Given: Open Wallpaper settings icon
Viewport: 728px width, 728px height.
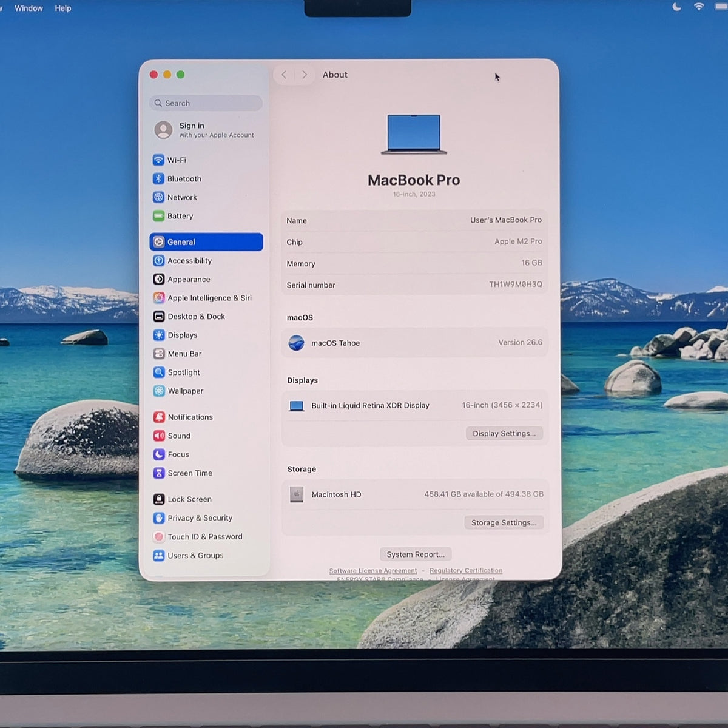Looking at the screenshot, I should point(159,391).
